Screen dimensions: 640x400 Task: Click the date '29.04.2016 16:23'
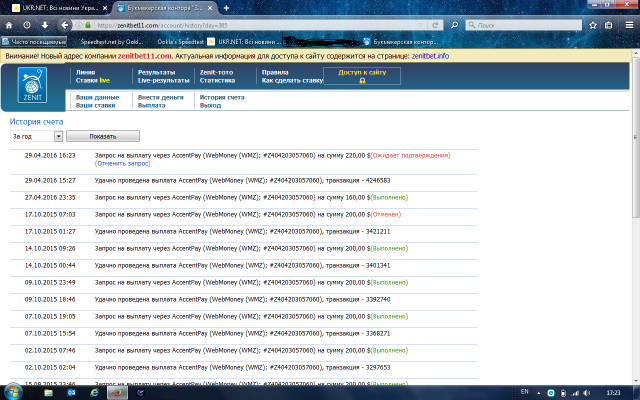pos(50,156)
